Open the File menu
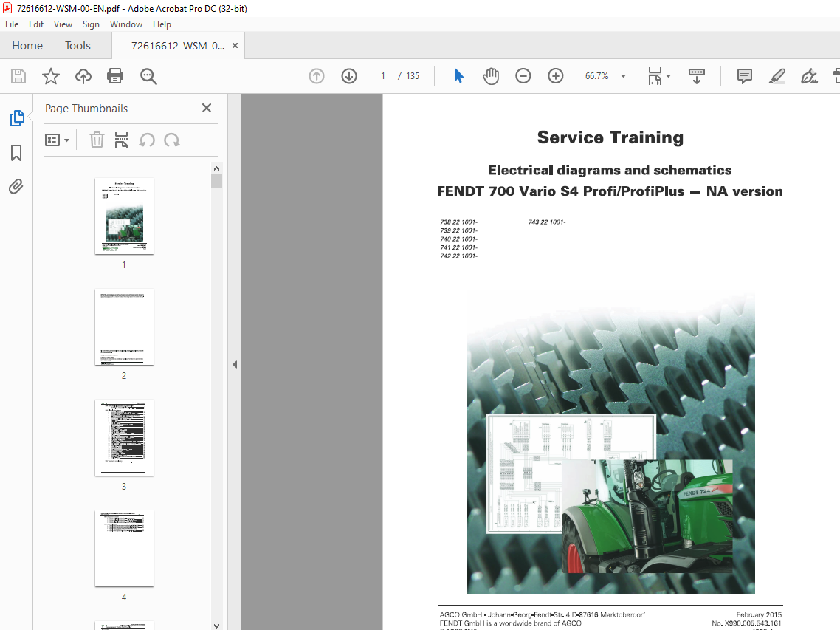 click(12, 24)
